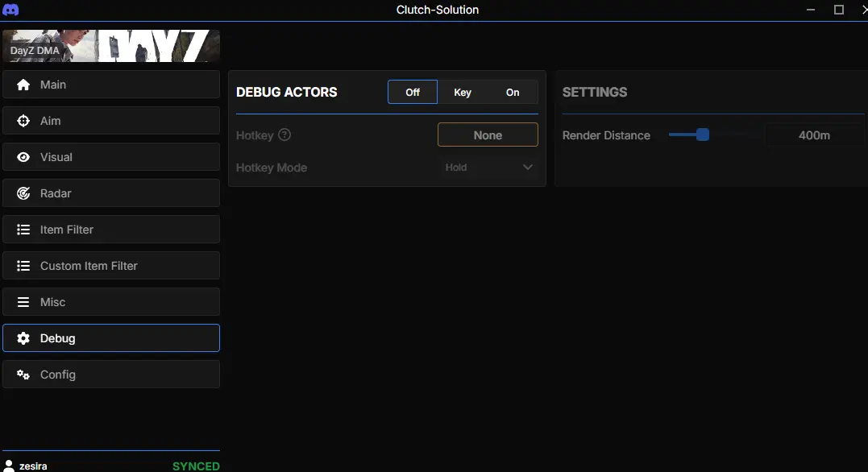Image resolution: width=868 pixels, height=472 pixels.
Task: Click the DayZ DMA banner thumbnail
Action: point(110,46)
